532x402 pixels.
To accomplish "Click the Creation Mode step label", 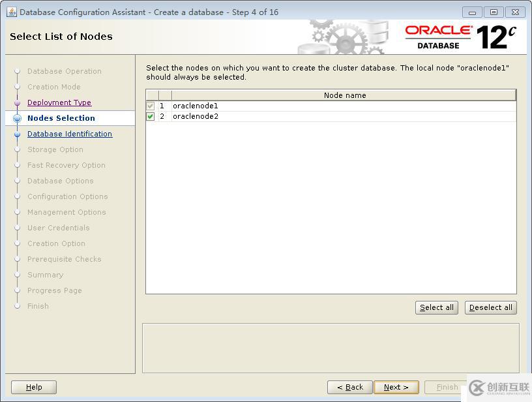I will point(54,87).
